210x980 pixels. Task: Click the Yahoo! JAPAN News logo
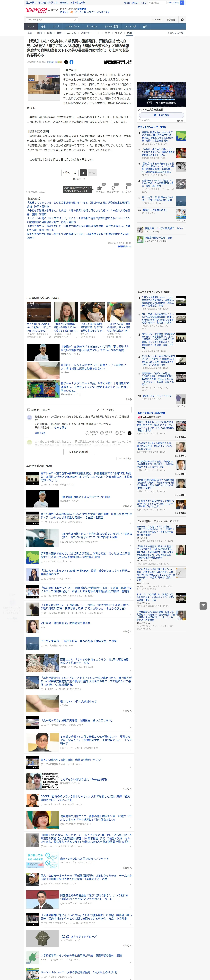pyautogui.click(x=42, y=11)
